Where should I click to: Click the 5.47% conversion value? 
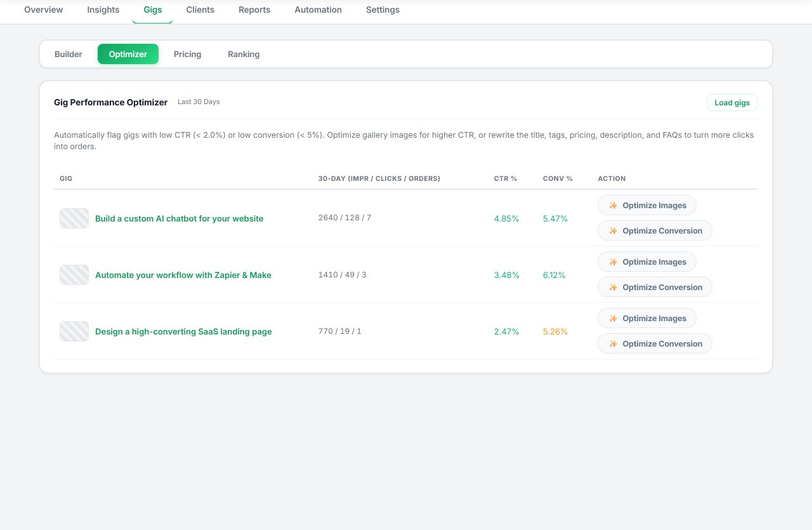555,218
